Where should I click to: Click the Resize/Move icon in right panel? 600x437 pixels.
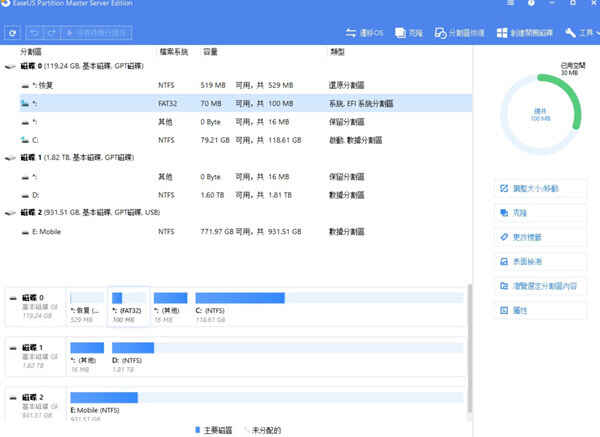(x=504, y=188)
